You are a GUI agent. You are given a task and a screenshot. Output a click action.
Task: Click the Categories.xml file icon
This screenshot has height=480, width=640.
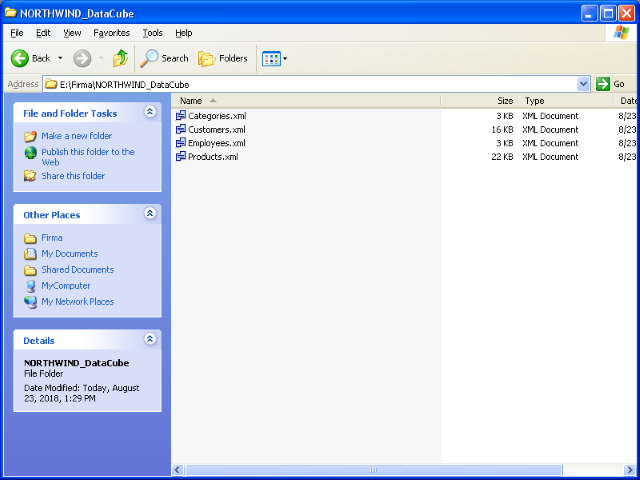coord(181,116)
